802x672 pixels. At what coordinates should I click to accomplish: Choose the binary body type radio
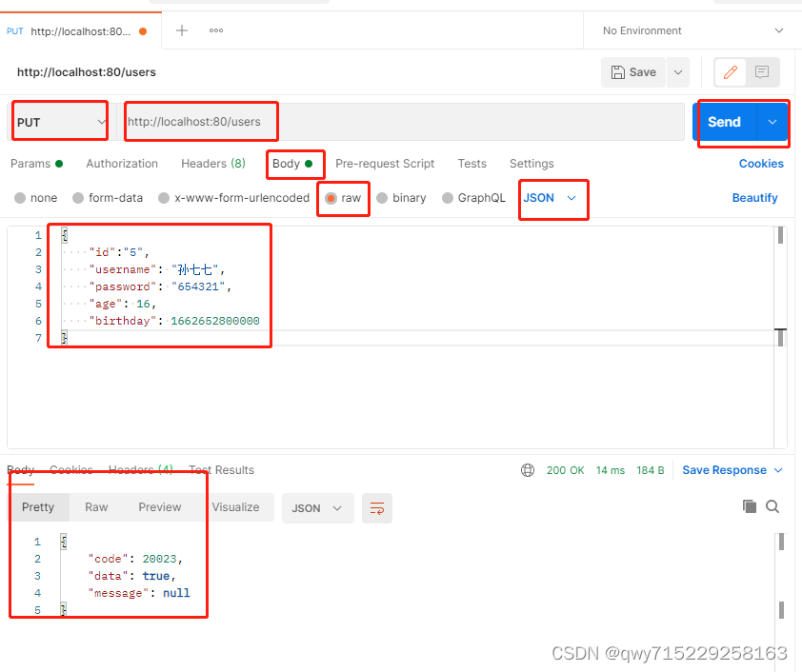tap(383, 198)
